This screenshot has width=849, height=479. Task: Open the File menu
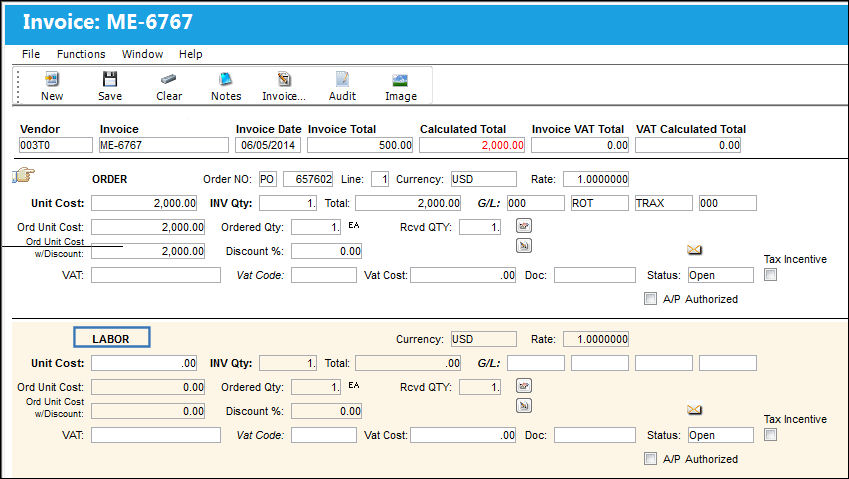point(31,54)
